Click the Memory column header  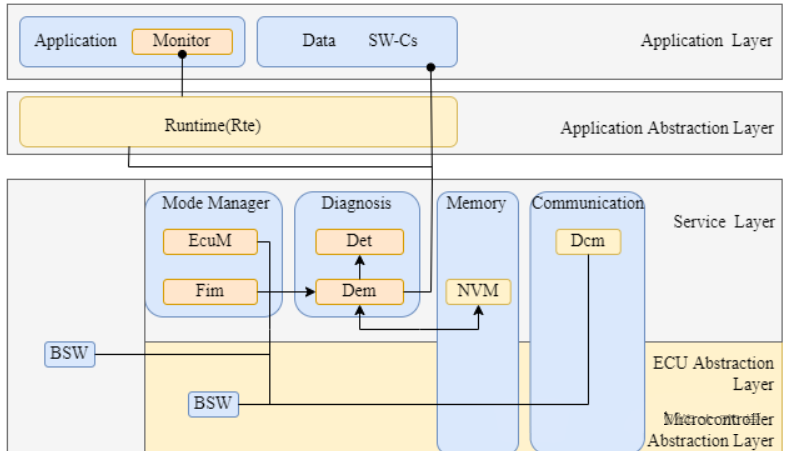click(x=476, y=204)
